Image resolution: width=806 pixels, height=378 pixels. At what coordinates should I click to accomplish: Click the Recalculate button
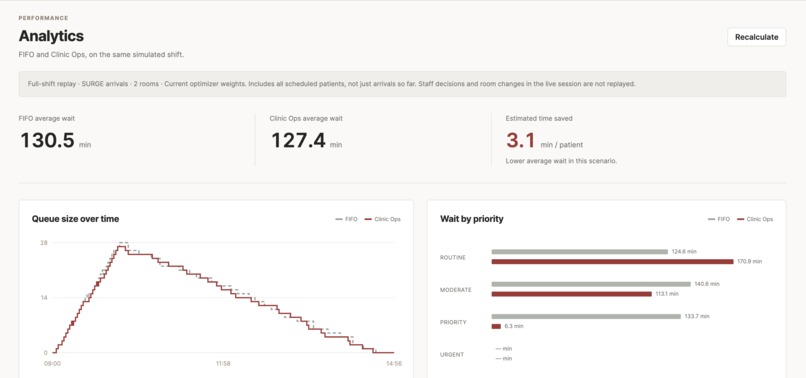(x=756, y=37)
